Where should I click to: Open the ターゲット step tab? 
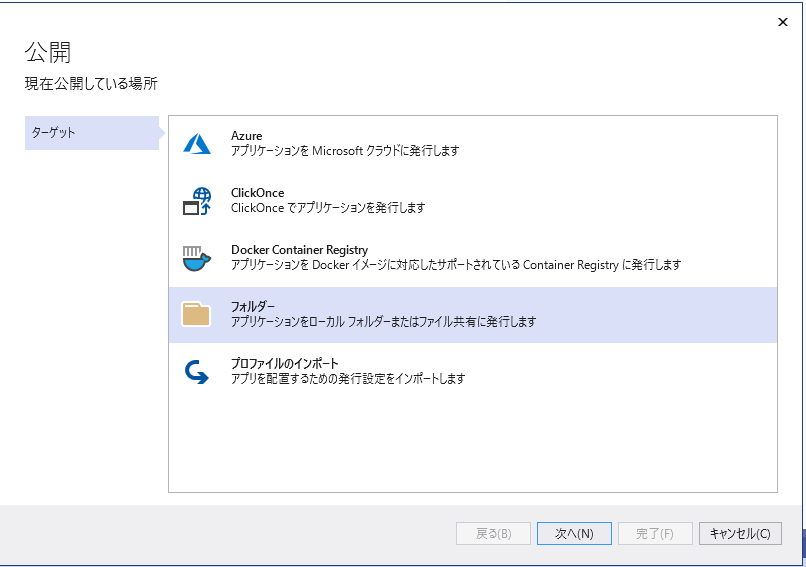92,133
